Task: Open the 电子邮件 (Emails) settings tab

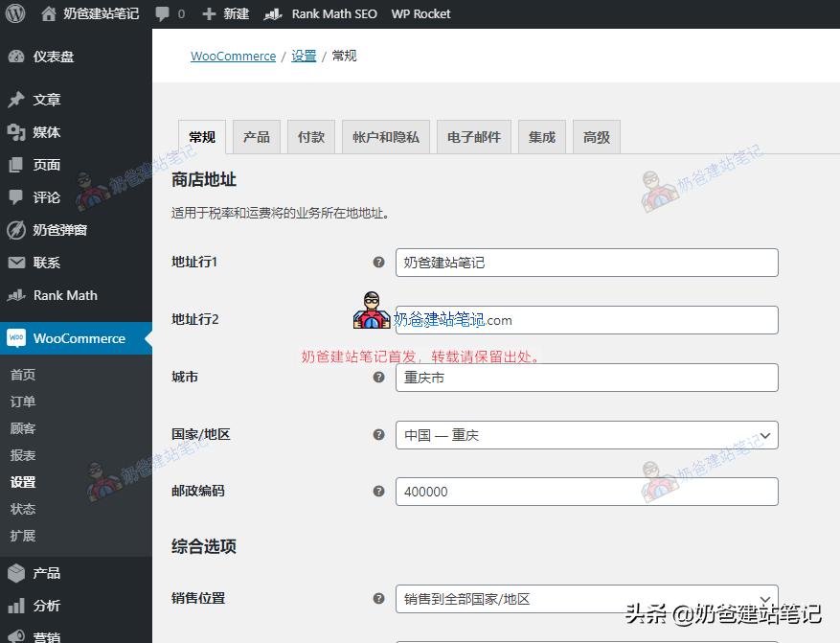Action: 473,136
